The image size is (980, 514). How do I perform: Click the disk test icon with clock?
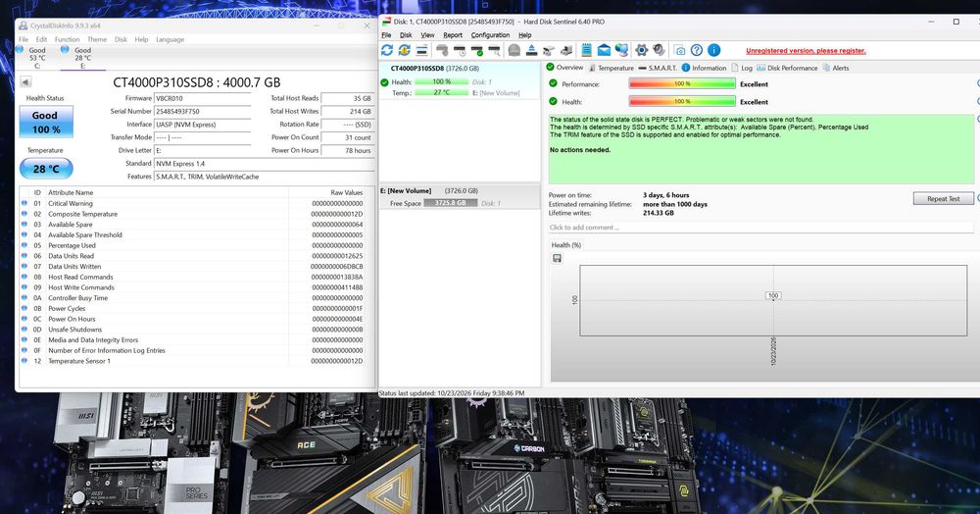460,50
